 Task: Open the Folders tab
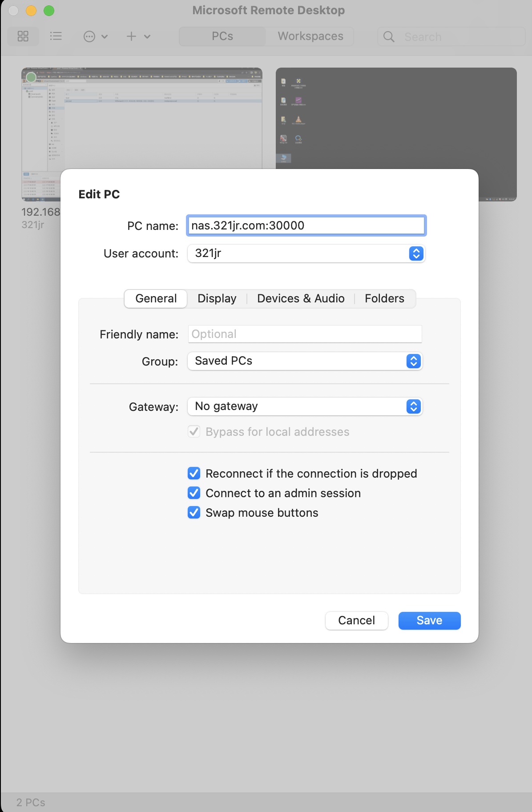[x=385, y=298]
